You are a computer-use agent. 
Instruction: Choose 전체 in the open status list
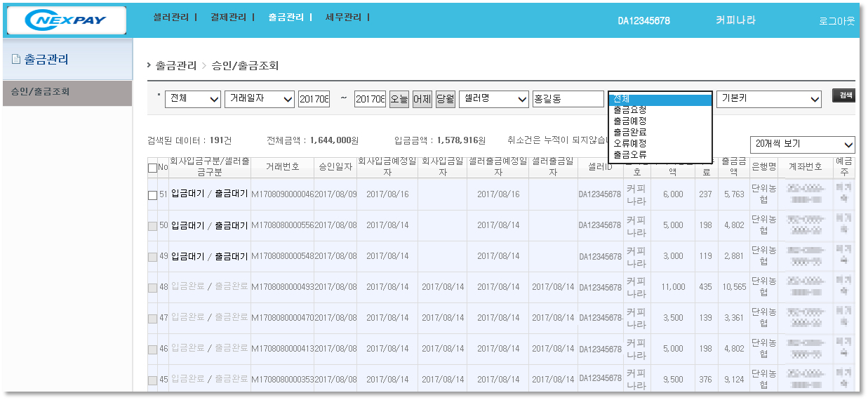[660, 99]
